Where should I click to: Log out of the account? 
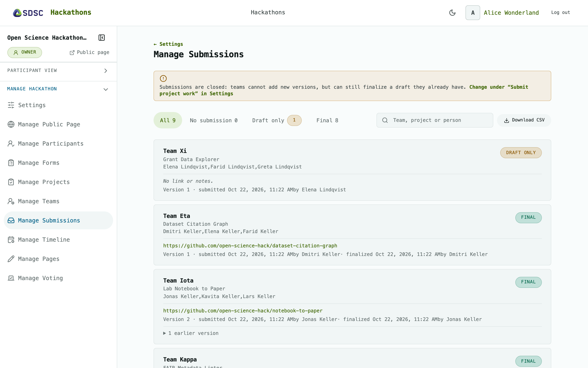pyautogui.click(x=561, y=12)
